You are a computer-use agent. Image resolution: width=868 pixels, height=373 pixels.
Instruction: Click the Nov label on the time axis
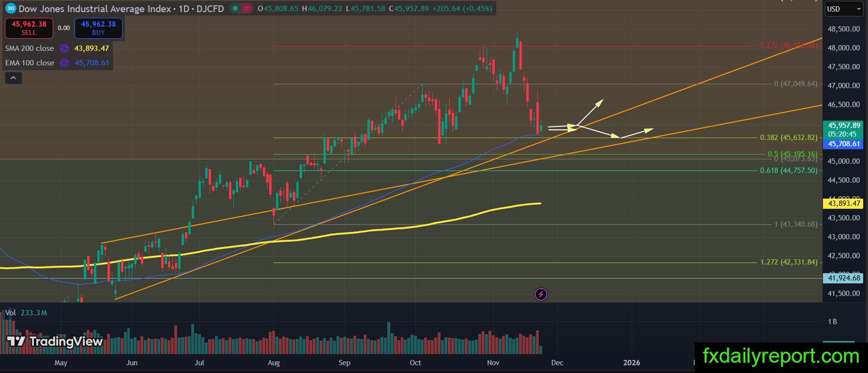point(493,363)
